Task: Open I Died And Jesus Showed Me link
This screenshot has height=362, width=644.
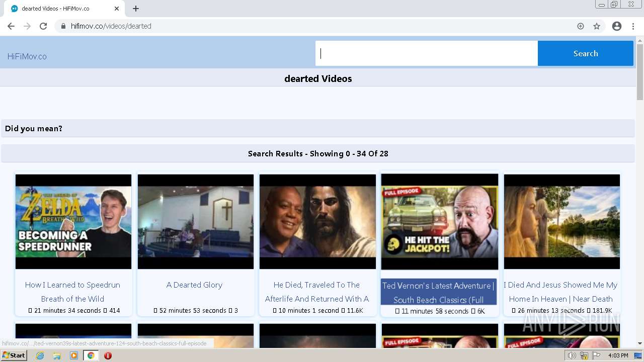Action: 561,292
